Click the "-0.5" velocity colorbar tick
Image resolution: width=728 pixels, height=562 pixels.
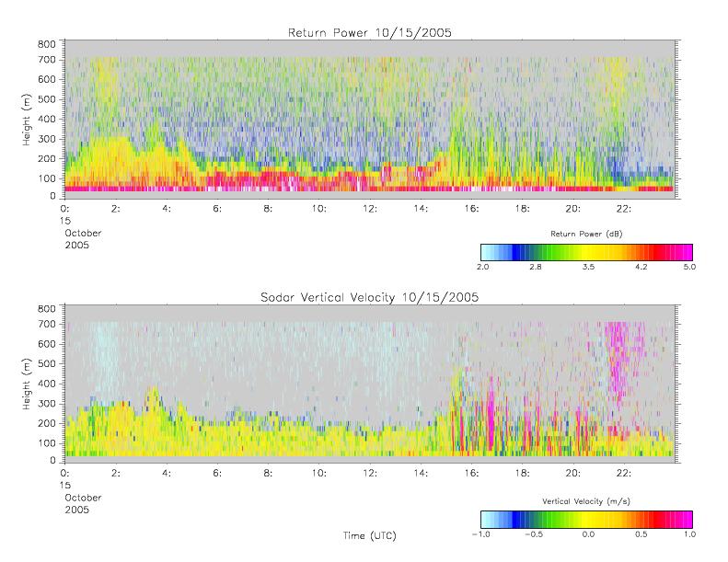(534, 534)
